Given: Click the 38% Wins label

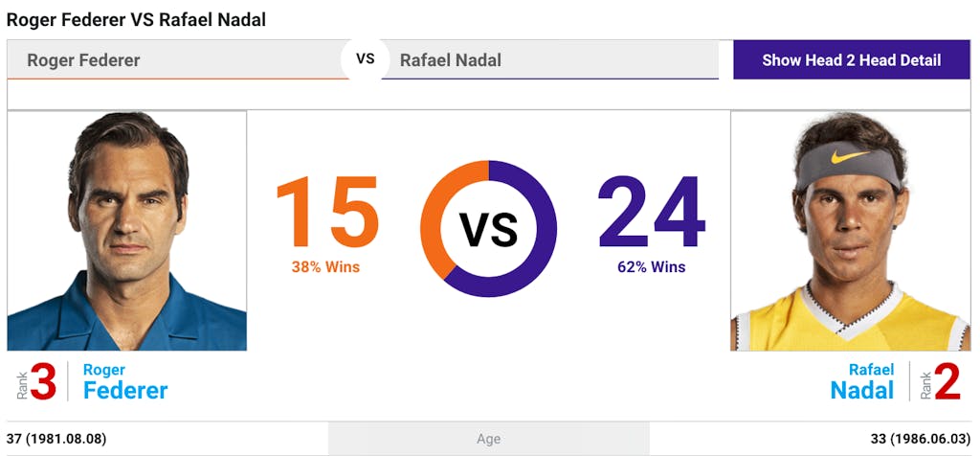Looking at the screenshot, I should (325, 267).
